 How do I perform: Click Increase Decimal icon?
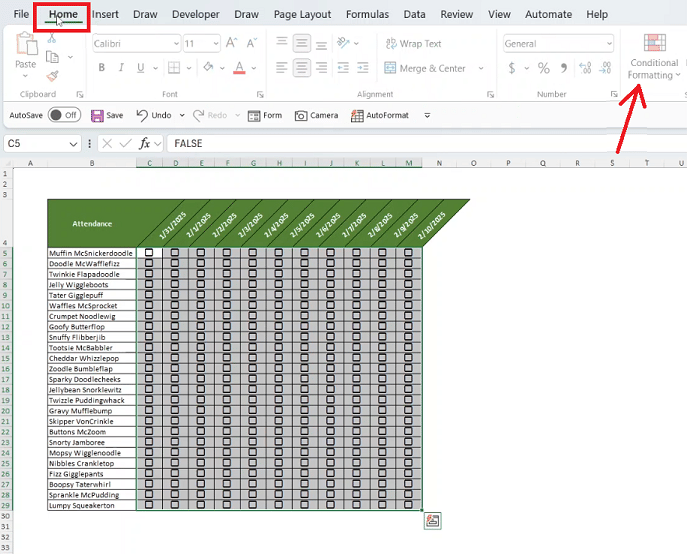pos(585,68)
